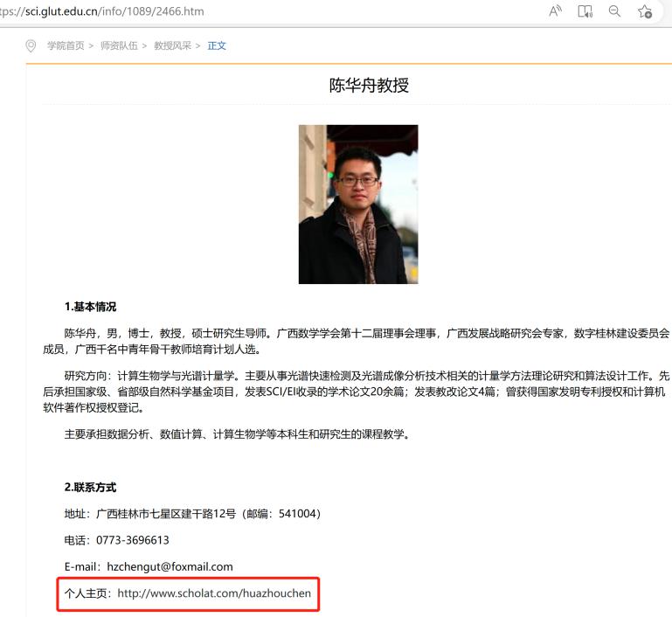The width and height of the screenshot is (672, 617).
Task: Open the Immersive Reader book icon
Action: (585, 11)
